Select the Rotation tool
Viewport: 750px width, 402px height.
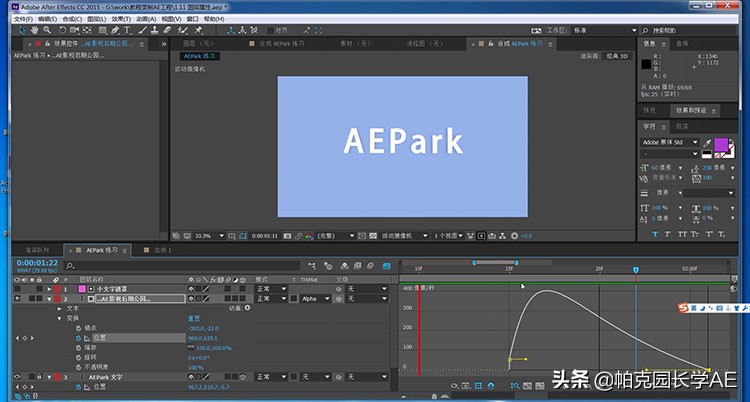(x=62, y=30)
